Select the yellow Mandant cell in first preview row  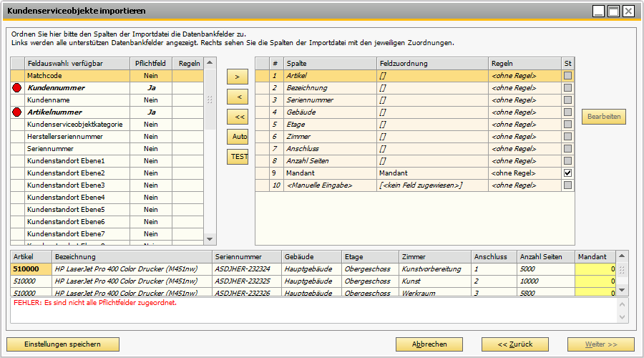[x=595, y=269]
